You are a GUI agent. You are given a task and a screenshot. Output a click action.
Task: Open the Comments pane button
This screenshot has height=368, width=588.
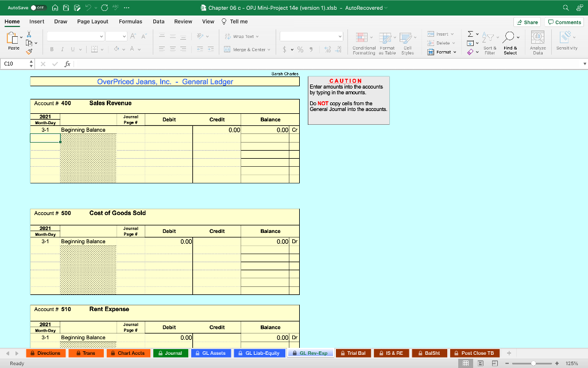(564, 22)
